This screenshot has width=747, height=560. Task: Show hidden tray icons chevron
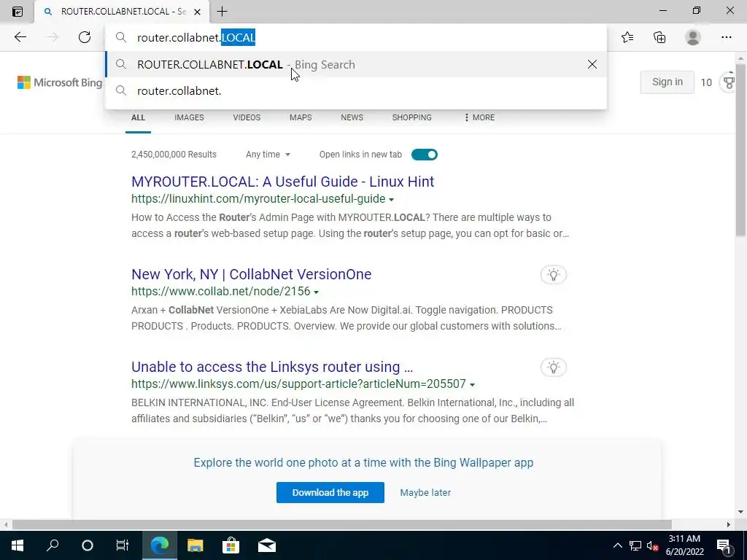click(617, 545)
